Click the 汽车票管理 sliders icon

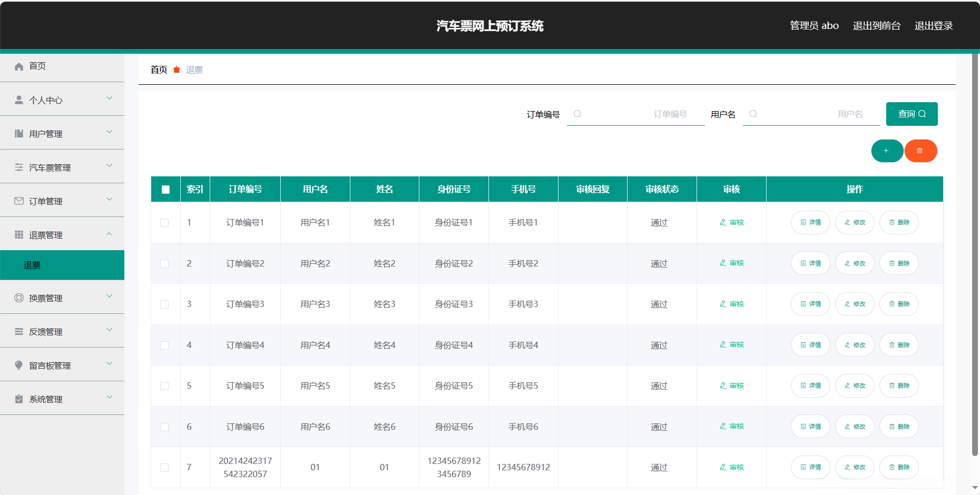19,167
